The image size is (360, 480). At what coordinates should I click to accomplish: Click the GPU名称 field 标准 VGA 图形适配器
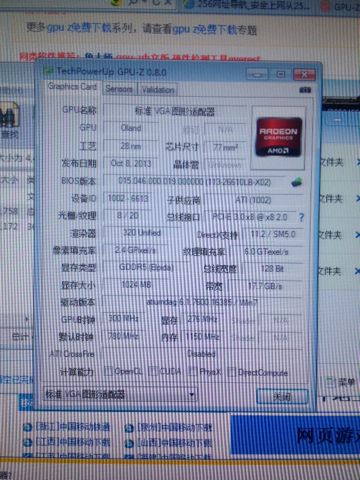(x=175, y=111)
